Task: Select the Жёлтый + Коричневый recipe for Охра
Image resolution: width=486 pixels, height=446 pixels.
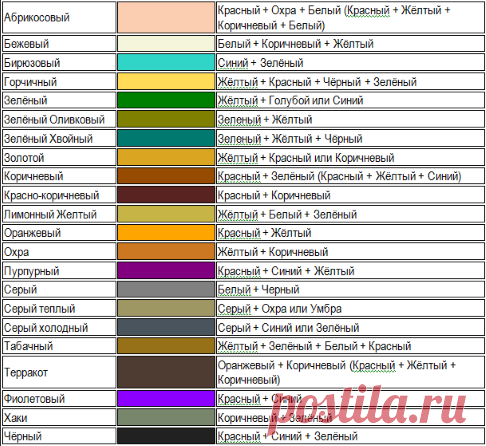Action: pyautogui.click(x=273, y=252)
